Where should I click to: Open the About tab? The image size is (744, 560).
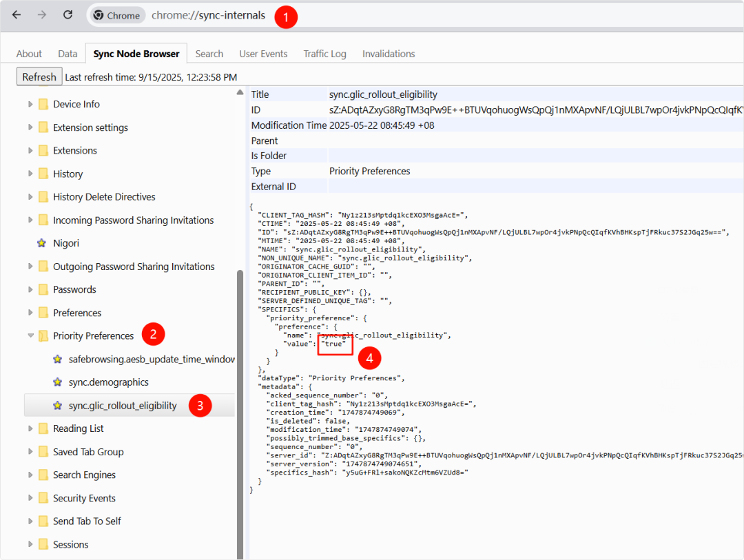pyautogui.click(x=29, y=54)
